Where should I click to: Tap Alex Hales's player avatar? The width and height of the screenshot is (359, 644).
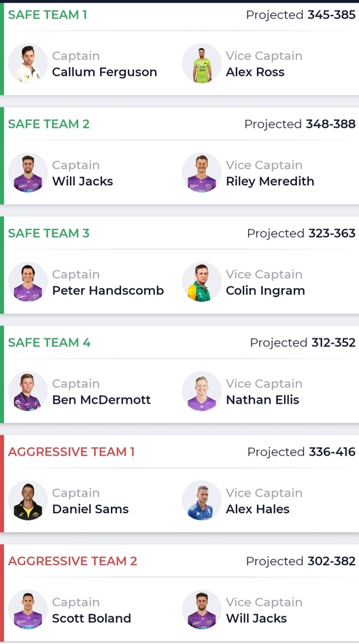point(202,500)
